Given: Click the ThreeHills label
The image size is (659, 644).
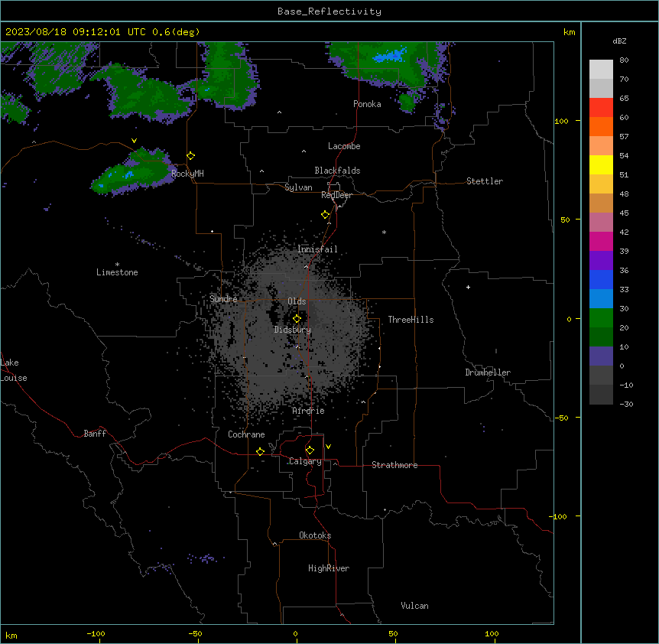Looking at the screenshot, I should (x=411, y=320).
